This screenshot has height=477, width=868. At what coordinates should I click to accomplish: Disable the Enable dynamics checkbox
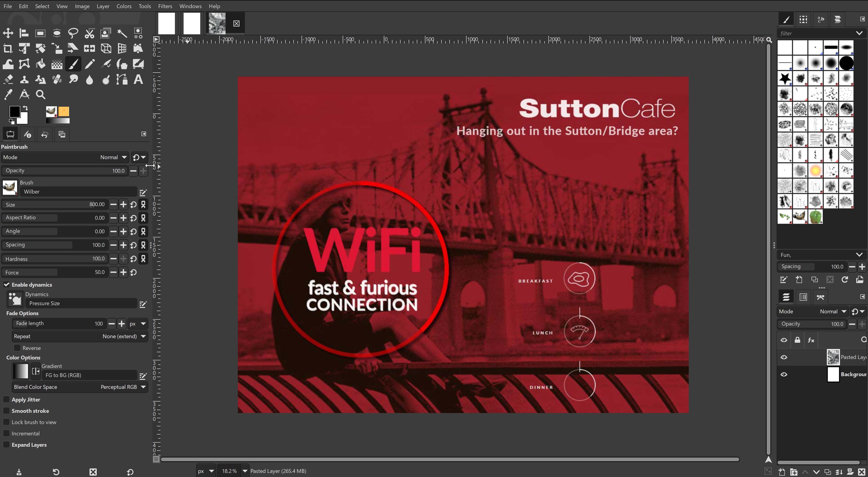tap(7, 285)
